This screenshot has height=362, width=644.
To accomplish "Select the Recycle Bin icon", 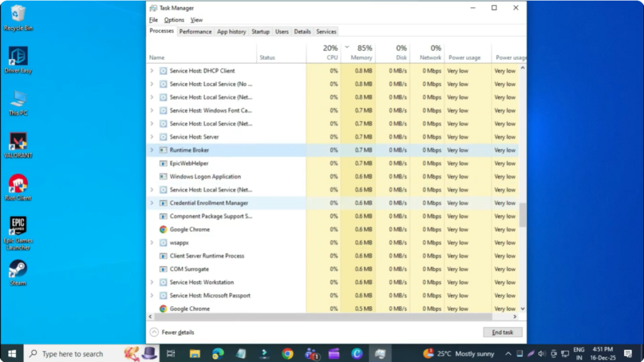I will [18, 14].
